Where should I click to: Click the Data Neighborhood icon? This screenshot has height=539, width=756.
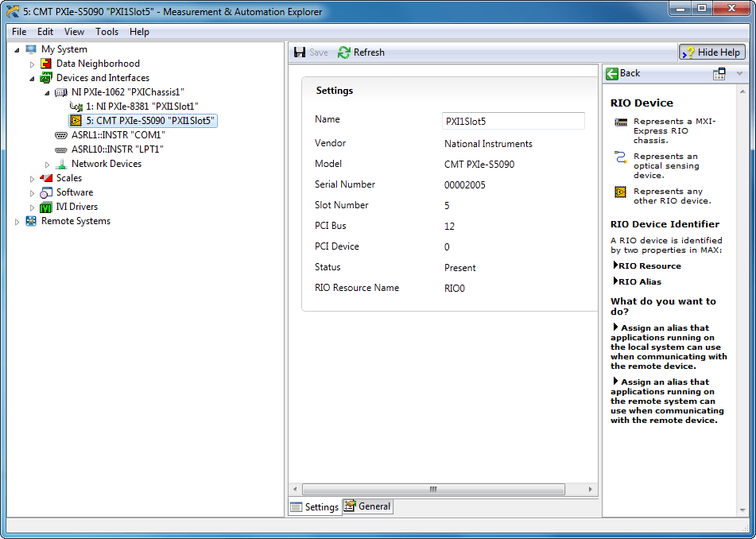[45, 63]
